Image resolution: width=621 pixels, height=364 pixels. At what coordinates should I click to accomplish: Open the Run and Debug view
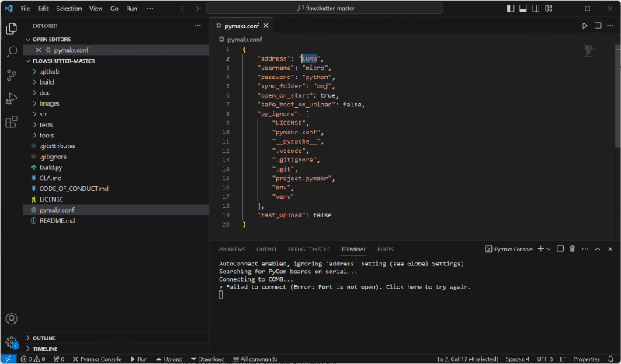click(x=12, y=99)
